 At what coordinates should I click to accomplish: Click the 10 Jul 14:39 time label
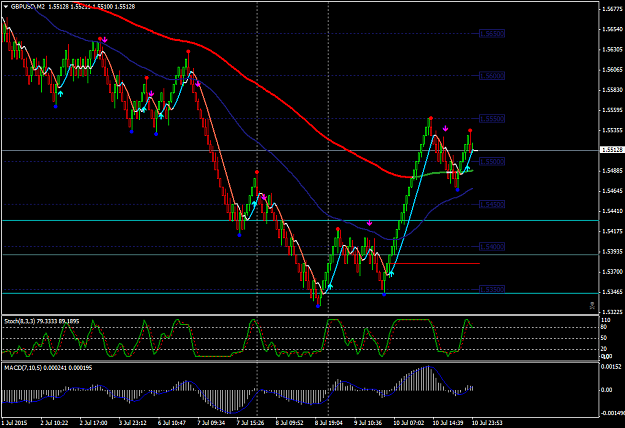pos(448,422)
